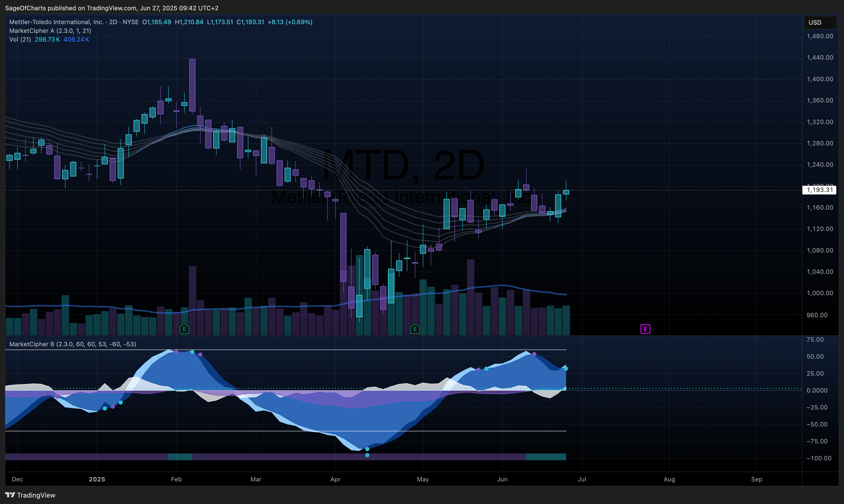The width and height of the screenshot is (844, 504).
Task: Click the 75.00 oscillator axis label
Action: (815, 340)
